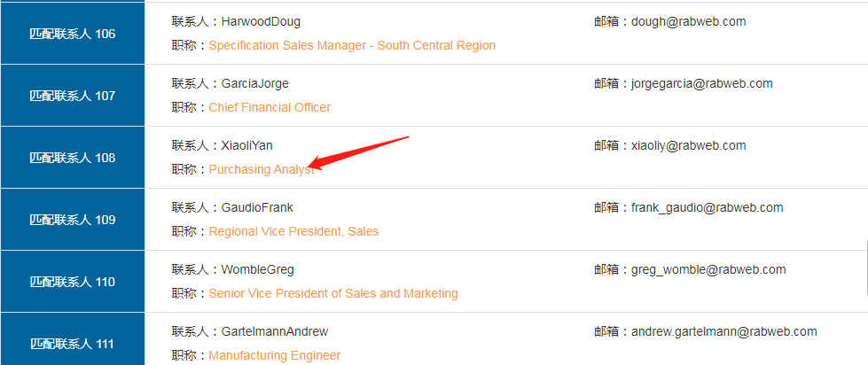Click the email dough@rabweb.com
Image resolution: width=868 pixels, height=365 pixels.
click(x=688, y=21)
